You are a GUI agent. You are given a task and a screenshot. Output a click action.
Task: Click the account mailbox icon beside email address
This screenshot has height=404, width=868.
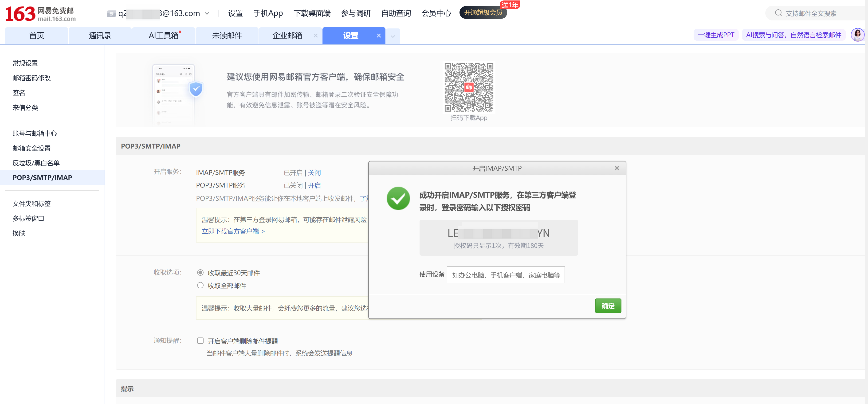[x=111, y=14]
